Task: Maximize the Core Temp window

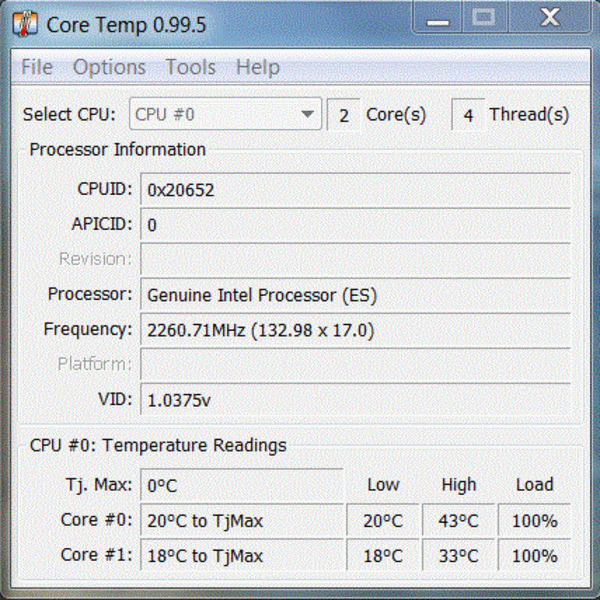Action: [484, 18]
